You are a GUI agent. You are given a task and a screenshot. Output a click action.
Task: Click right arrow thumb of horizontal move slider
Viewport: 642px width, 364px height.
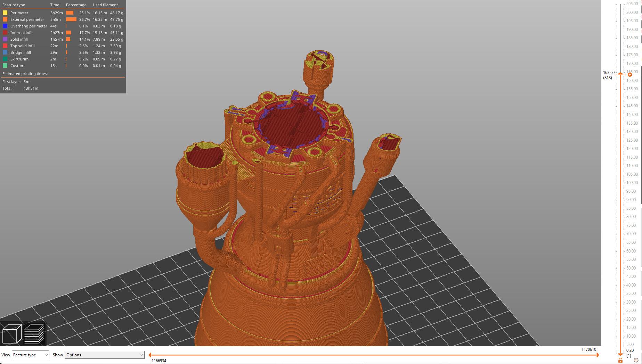tap(597, 355)
